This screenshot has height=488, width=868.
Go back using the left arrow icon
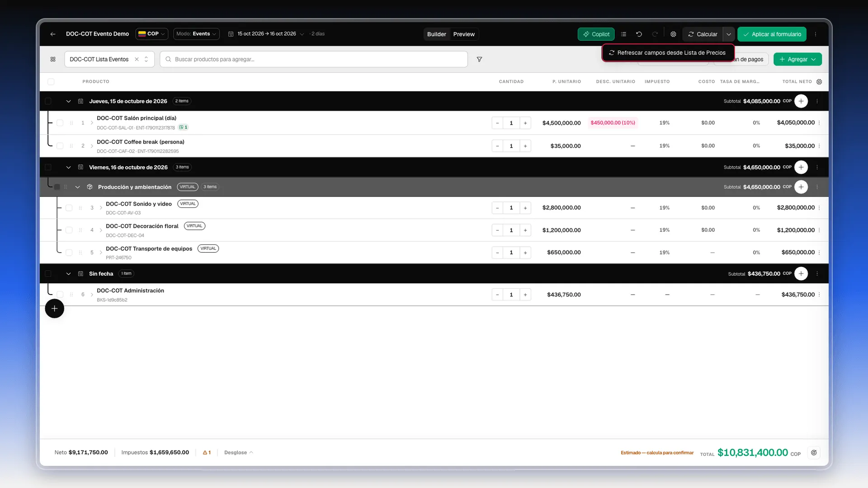[x=53, y=34]
